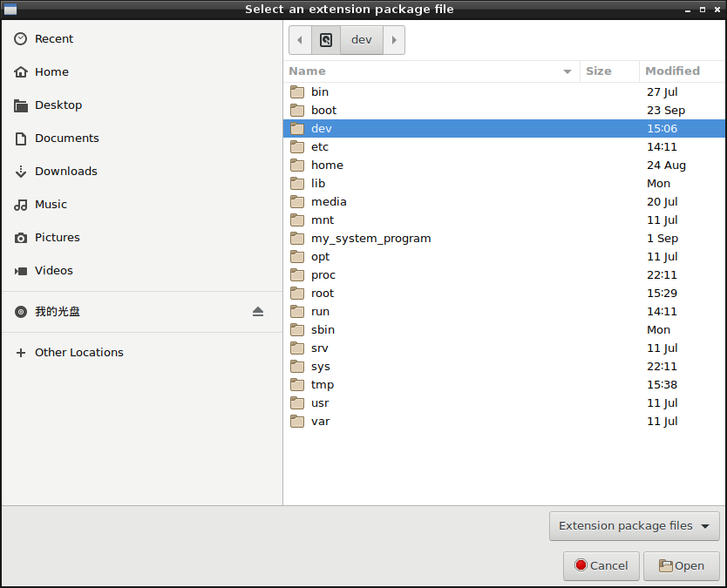Select the etc folder icon

pyautogui.click(x=297, y=147)
